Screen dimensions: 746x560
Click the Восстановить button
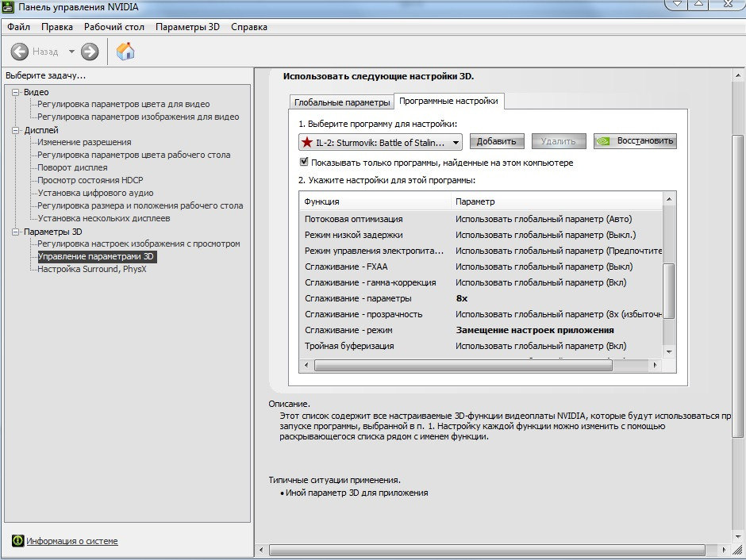pyautogui.click(x=635, y=141)
